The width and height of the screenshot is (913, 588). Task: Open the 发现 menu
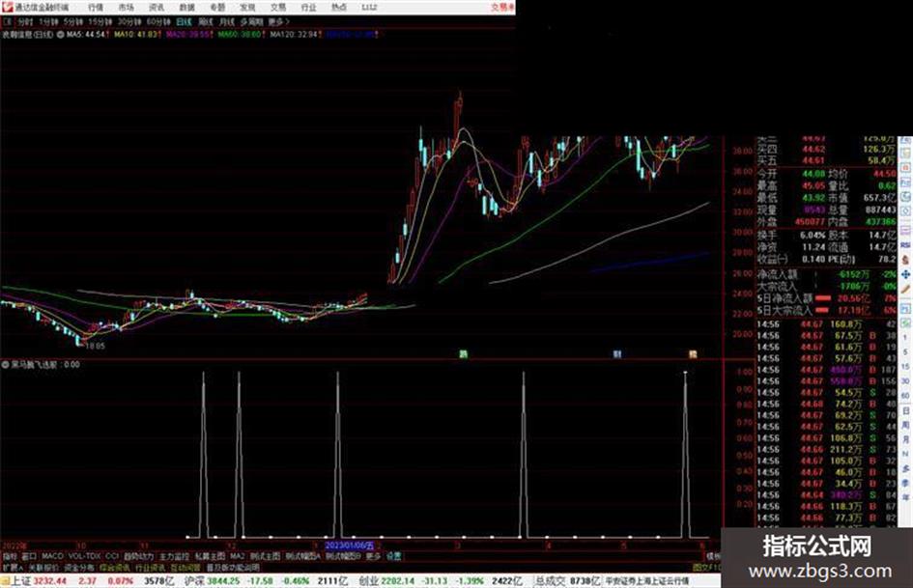[247, 8]
